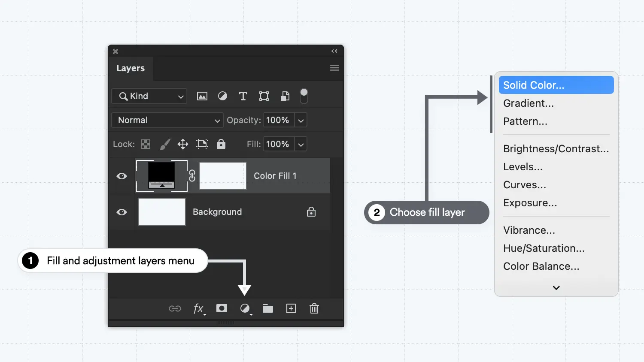Select the Background layer thumbnail
This screenshot has width=644, height=362.
tap(162, 212)
